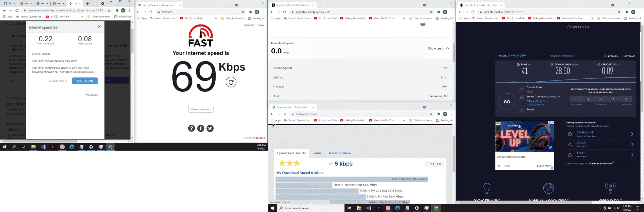Rate speed expectation 3 on Speedtest
Viewport: 644px width, 212px height.
[x=601, y=99]
